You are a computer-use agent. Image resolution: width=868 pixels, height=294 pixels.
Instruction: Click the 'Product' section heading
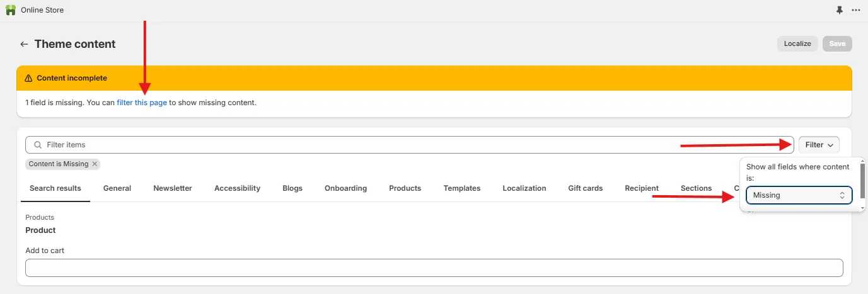click(x=40, y=230)
